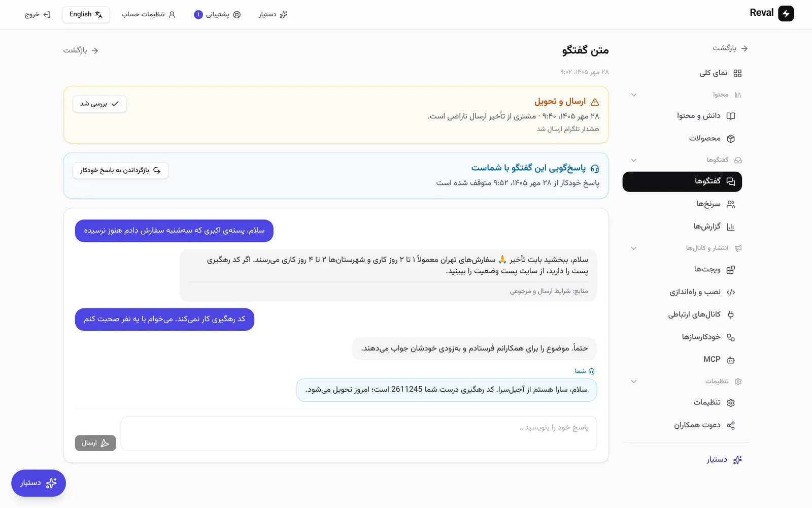
Task: Click sidebar بازگشت back arrow
Action: pos(730,48)
